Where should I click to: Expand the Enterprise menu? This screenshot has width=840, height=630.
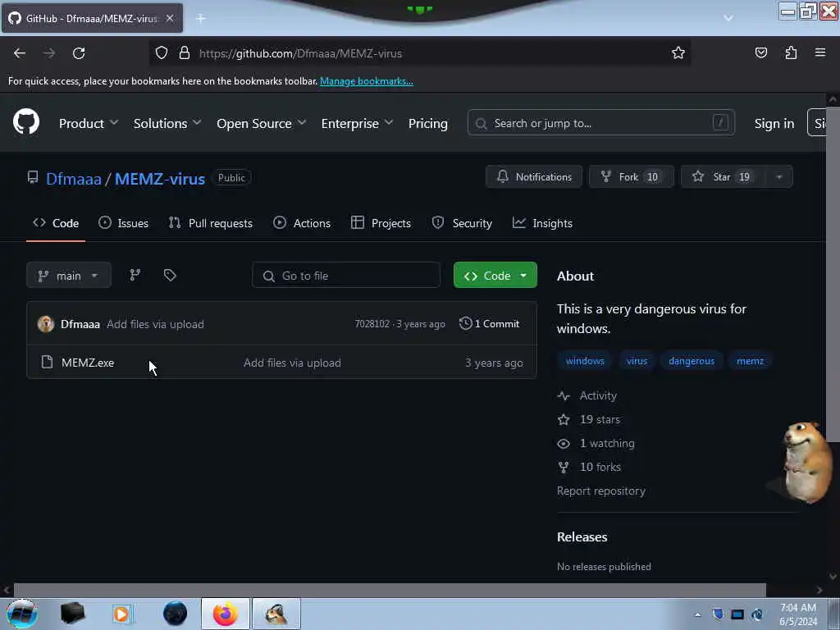click(x=358, y=123)
